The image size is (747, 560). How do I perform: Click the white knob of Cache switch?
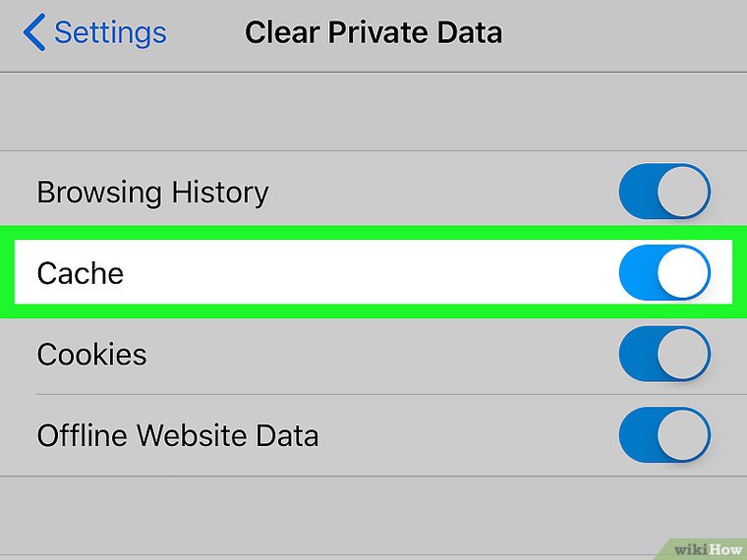[683, 272]
